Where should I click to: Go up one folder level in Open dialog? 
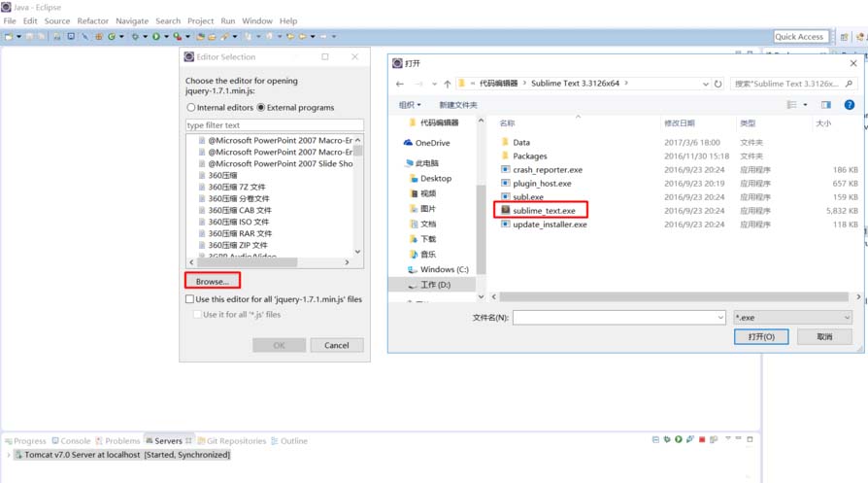point(448,84)
